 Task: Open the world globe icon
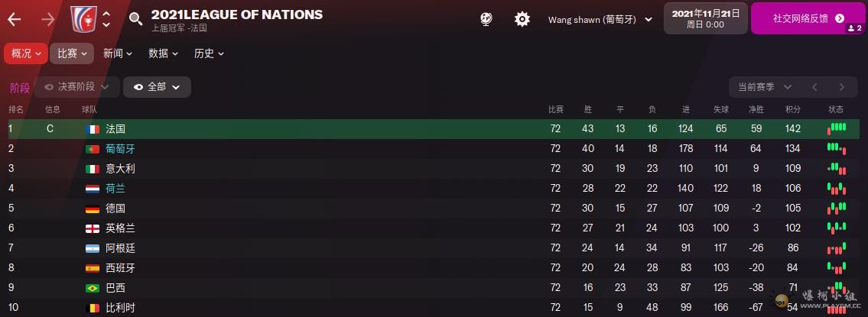tap(486, 19)
